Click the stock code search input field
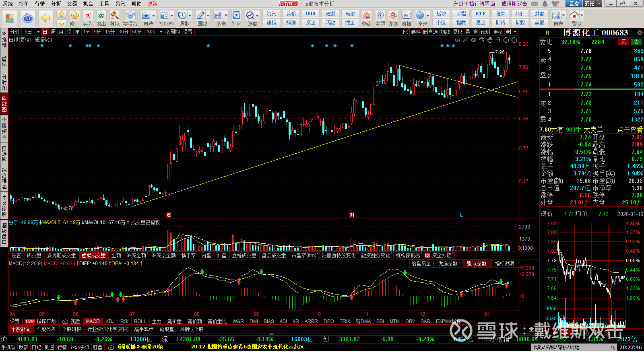644x352 pixels. tap(571, 347)
